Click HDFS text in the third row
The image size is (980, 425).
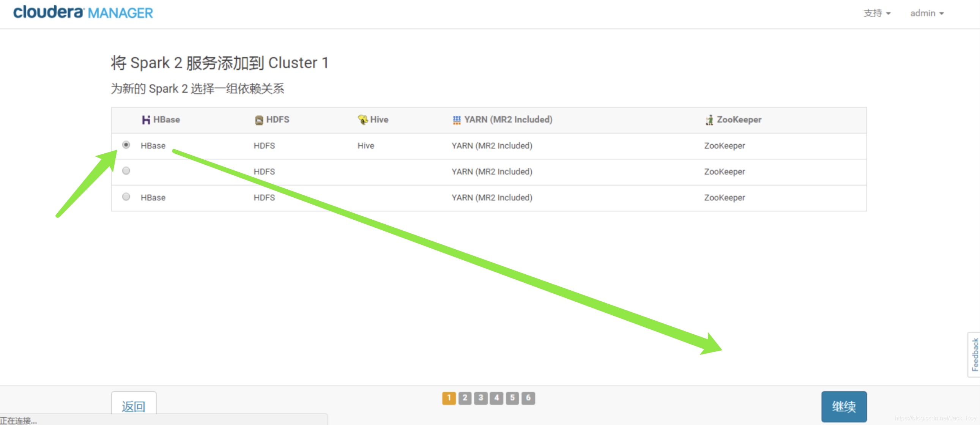coord(265,197)
